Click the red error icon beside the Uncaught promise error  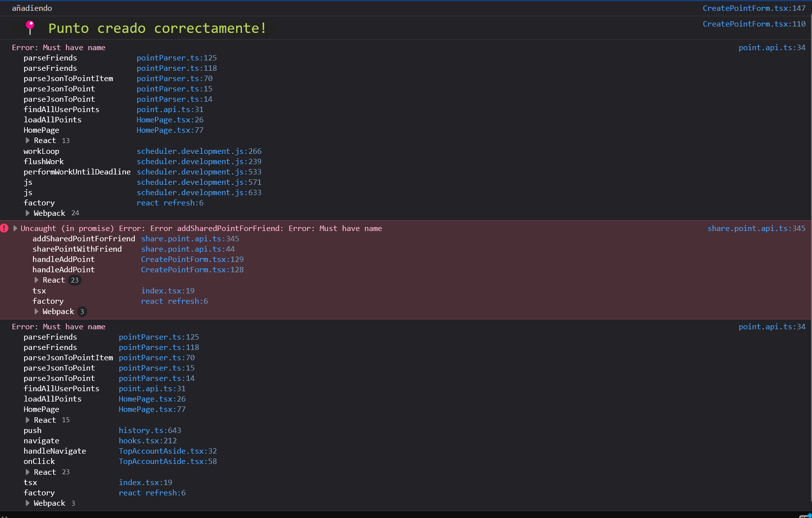coord(4,228)
